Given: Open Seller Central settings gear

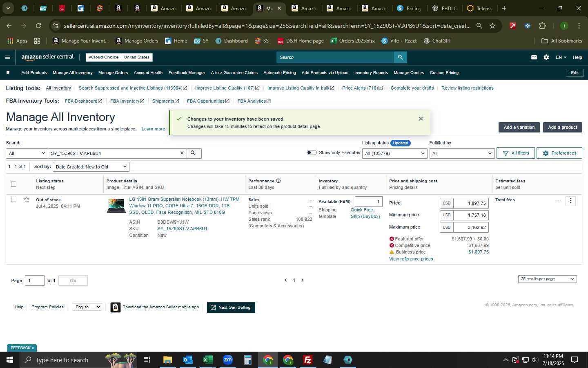Looking at the screenshot, I should (x=546, y=57).
